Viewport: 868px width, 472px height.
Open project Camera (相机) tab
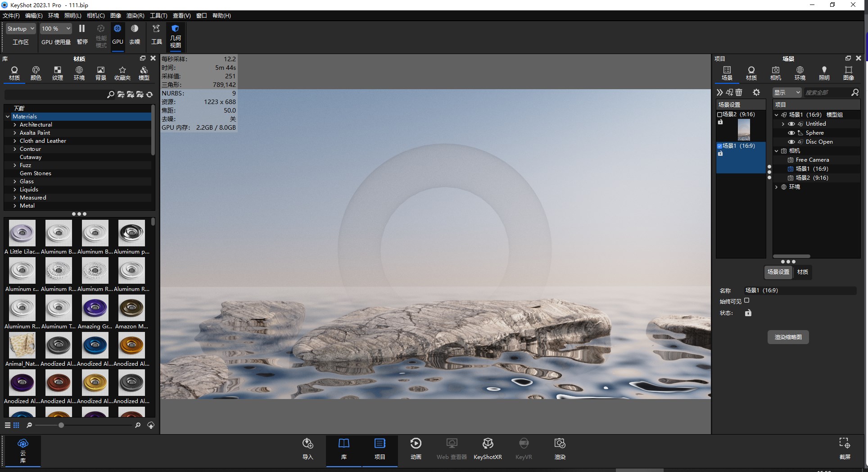pyautogui.click(x=776, y=73)
